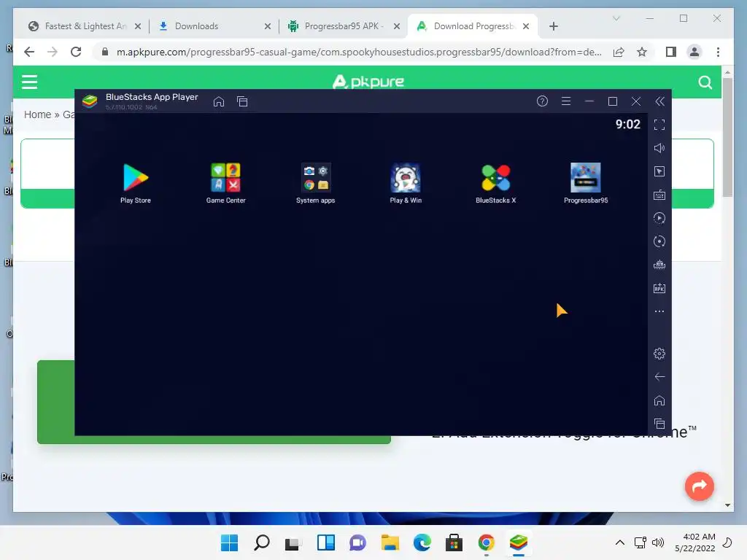747x560 pixels.
Task: Open the macro recorder sidebar icon
Action: click(659, 218)
